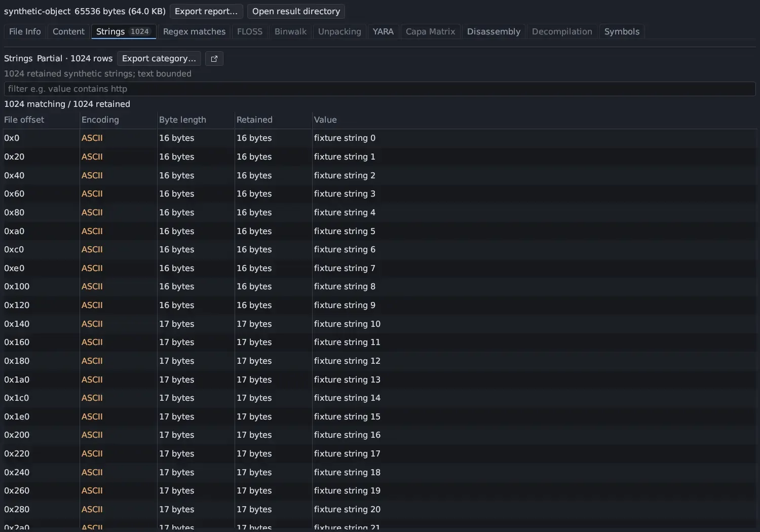Click Open result directory button
The height and width of the screenshot is (532, 760).
coord(296,11)
